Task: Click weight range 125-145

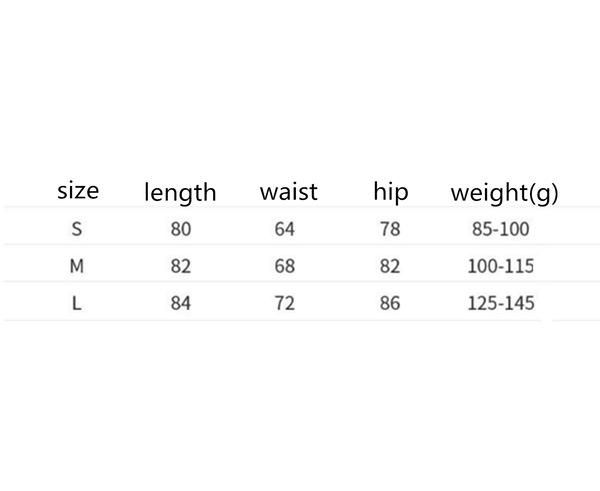Action: click(x=501, y=303)
